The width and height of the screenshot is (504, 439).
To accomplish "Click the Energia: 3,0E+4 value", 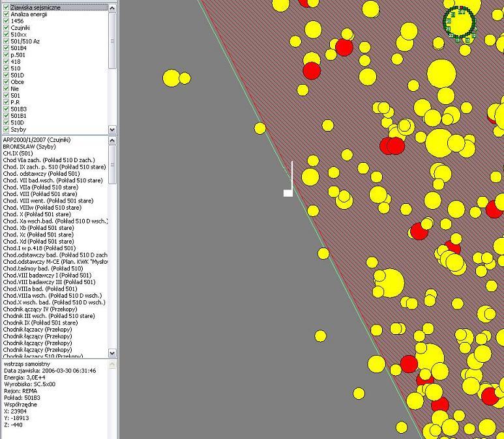I will point(24,377).
